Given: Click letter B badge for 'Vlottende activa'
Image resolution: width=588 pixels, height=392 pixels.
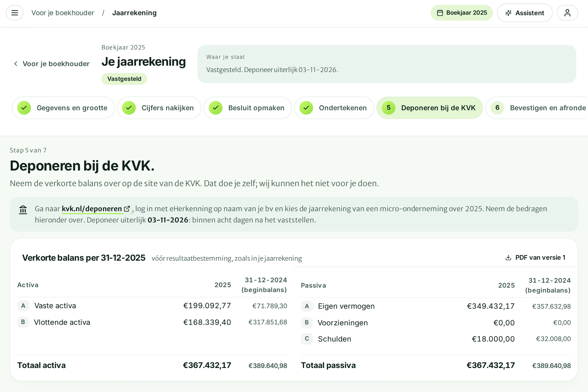Looking at the screenshot, I should click(23, 322).
